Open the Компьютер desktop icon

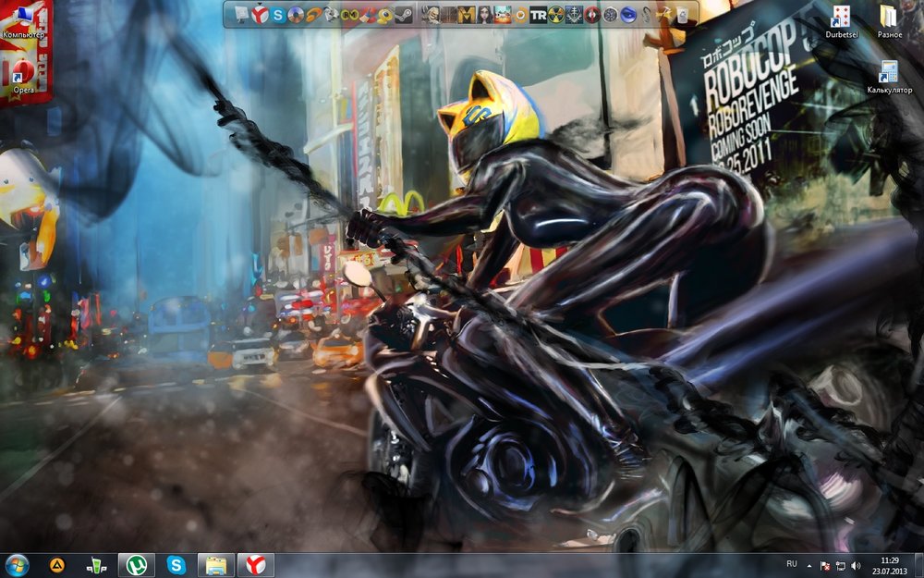(x=22, y=20)
